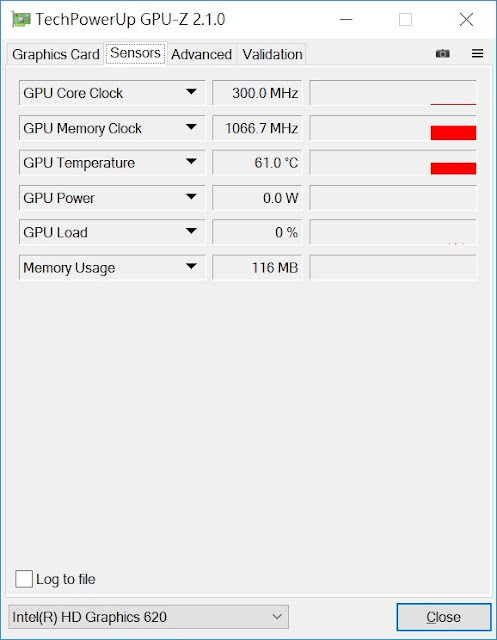This screenshot has width=497, height=640.
Task: Minimize the GPU-Z window
Action: coord(346,19)
